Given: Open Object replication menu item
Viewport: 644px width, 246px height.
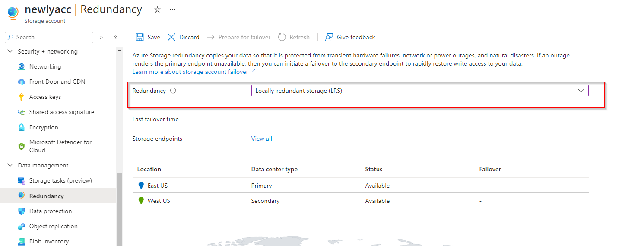Looking at the screenshot, I should (53, 226).
